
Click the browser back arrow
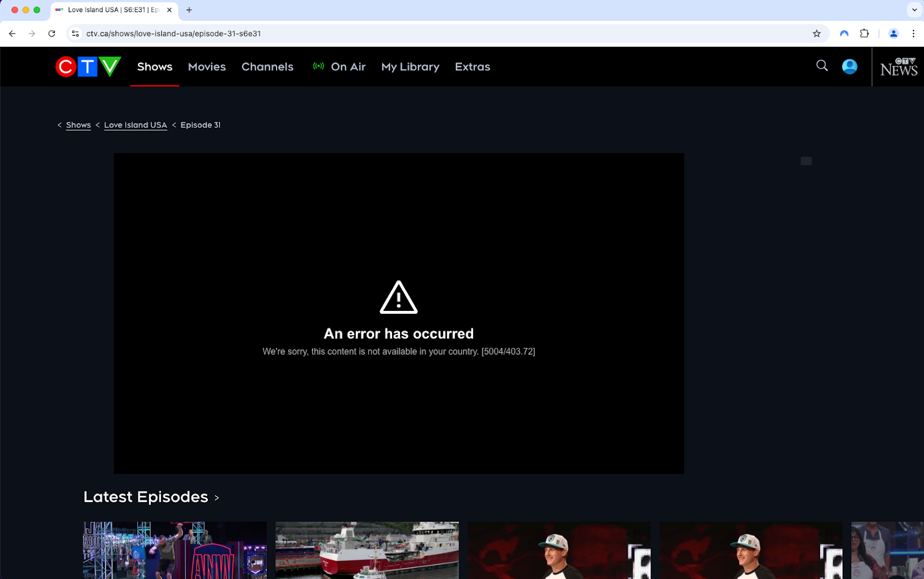coord(12,34)
